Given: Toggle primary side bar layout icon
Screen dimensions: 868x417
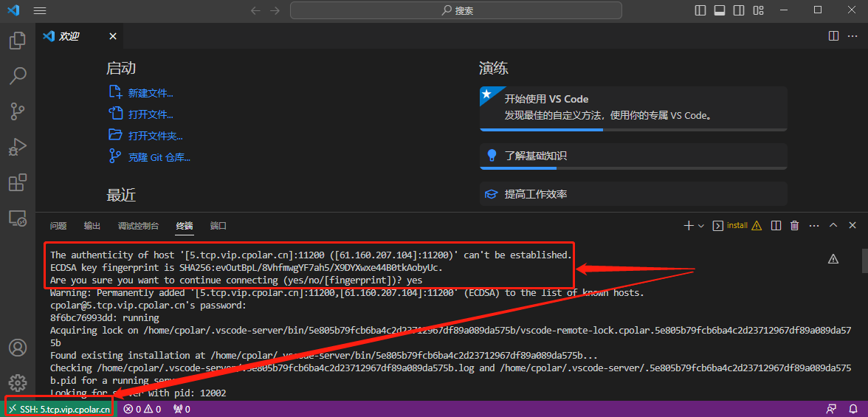Looking at the screenshot, I should tap(700, 10).
